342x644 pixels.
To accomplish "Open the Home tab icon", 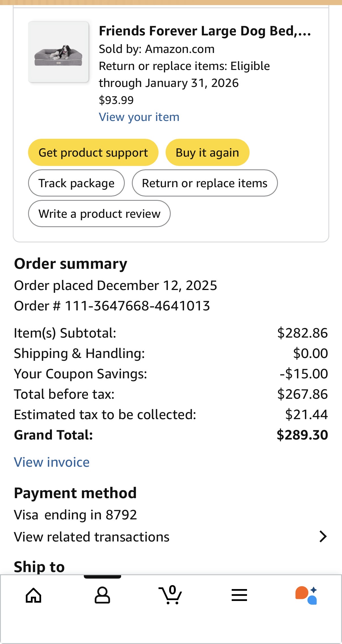I will point(33,595).
